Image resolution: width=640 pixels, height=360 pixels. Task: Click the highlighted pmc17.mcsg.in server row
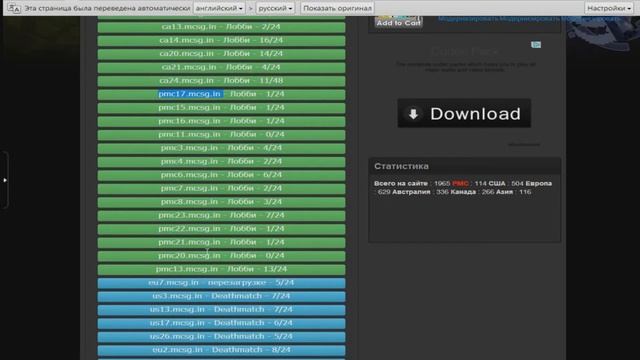[x=221, y=94]
